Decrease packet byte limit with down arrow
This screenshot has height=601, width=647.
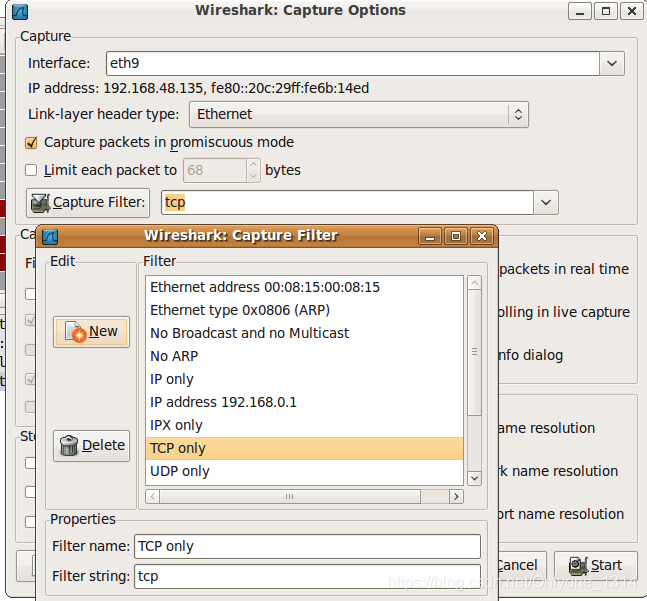pos(253,176)
